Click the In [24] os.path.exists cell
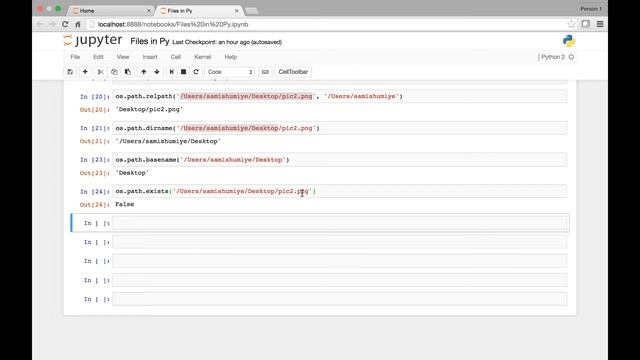640x360 pixels. click(340, 191)
